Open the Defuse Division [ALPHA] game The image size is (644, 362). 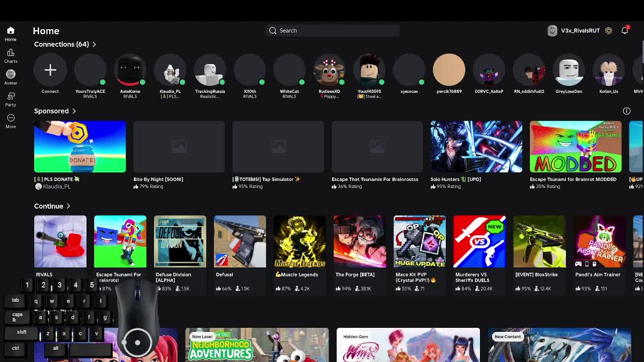pos(180,242)
